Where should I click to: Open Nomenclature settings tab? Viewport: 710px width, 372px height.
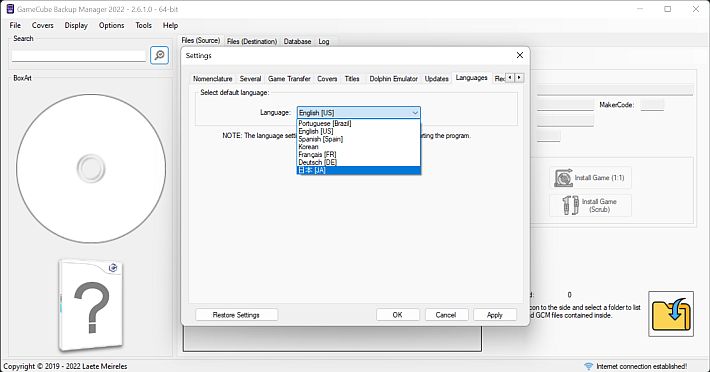coord(212,79)
